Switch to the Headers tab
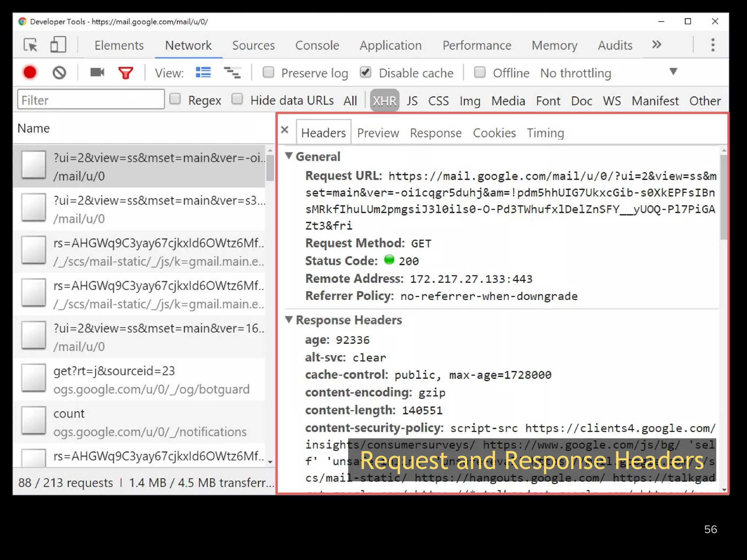Screen dimensions: 747x560 click(324, 133)
